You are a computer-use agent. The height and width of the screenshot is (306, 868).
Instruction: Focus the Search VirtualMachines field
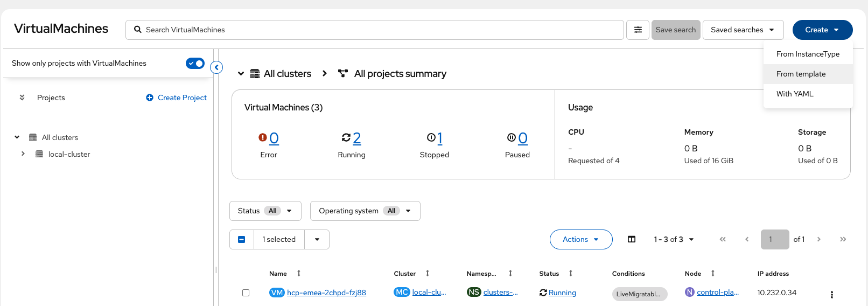pyautogui.click(x=377, y=30)
